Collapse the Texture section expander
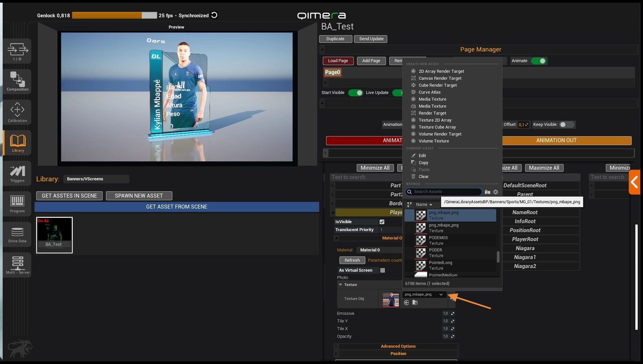The height and width of the screenshot is (364, 643). (x=340, y=285)
